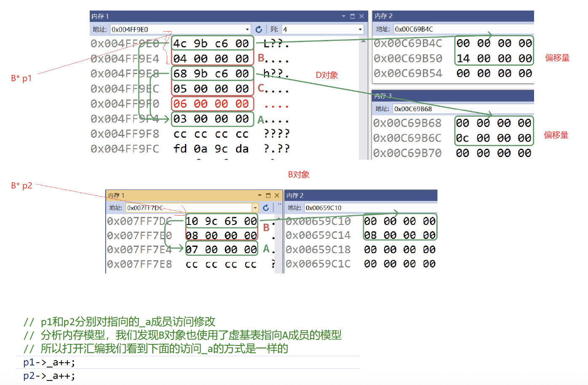Close the lower 内存 1 panel
The height and width of the screenshot is (385, 588).
[277, 195]
